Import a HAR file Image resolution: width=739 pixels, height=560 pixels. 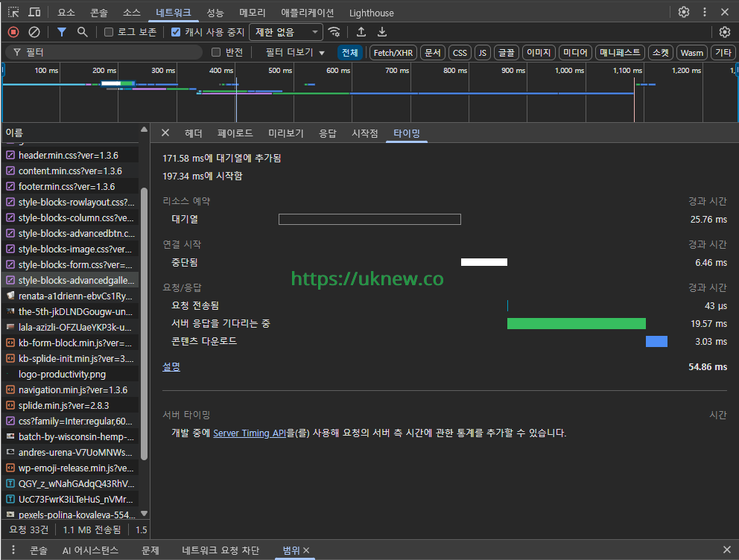tap(360, 33)
